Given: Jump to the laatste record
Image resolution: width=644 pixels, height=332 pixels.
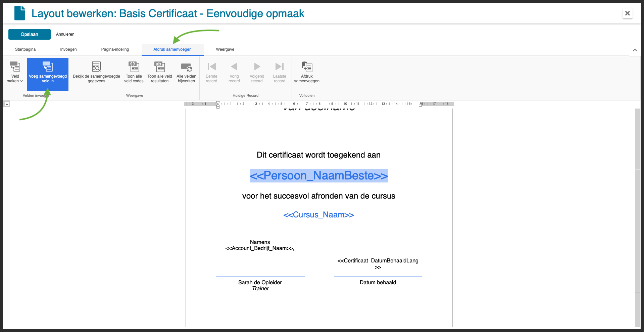Looking at the screenshot, I should (x=280, y=71).
